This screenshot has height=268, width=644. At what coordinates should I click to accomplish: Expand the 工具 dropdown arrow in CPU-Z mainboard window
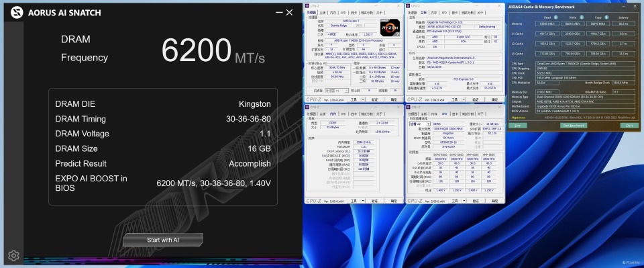pos(464,99)
